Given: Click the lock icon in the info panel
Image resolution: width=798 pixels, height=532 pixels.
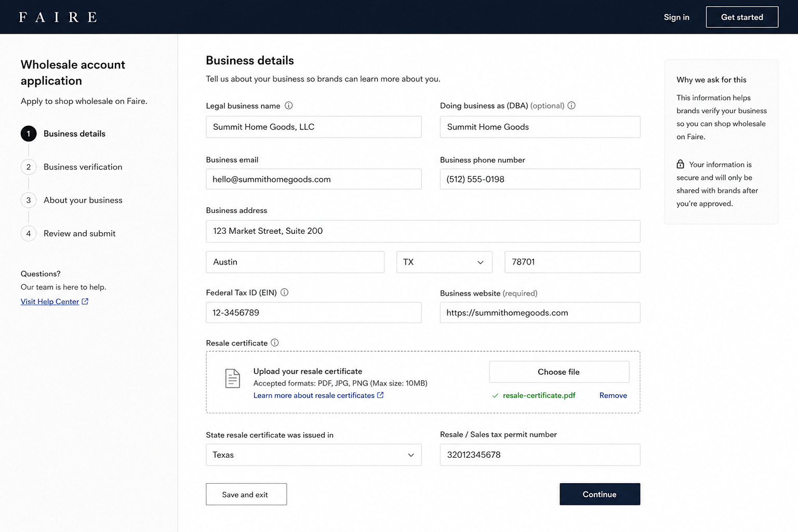Looking at the screenshot, I should (x=681, y=164).
